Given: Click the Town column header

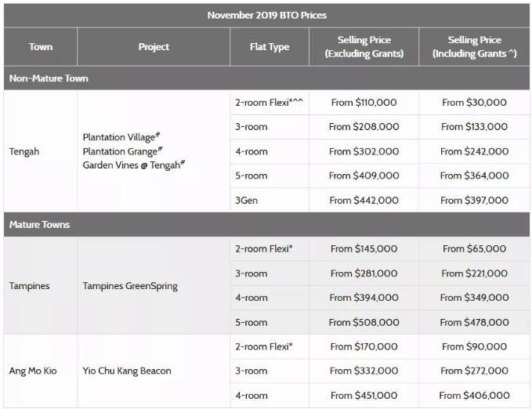Looking at the screenshot, I should coord(41,47).
